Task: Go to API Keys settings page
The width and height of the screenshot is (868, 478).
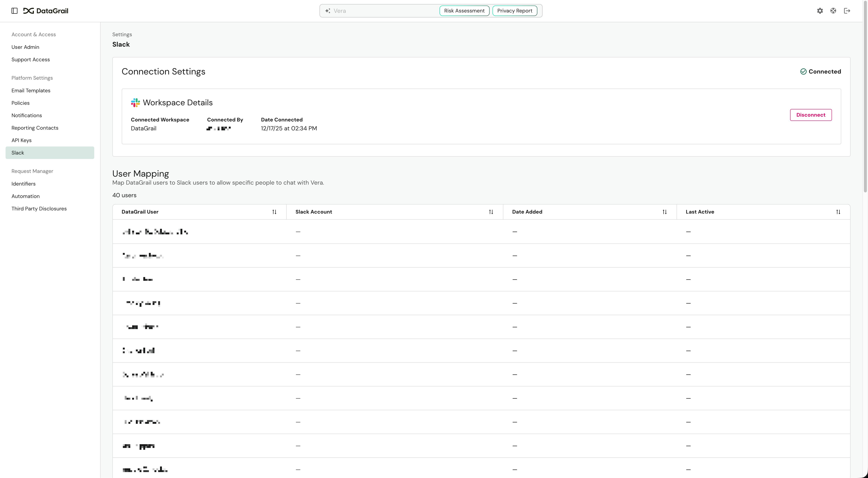Action: 22,140
